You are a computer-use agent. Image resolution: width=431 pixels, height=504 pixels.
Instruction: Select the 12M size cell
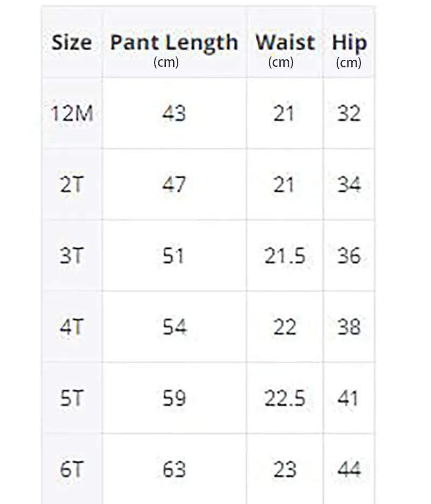(x=72, y=114)
